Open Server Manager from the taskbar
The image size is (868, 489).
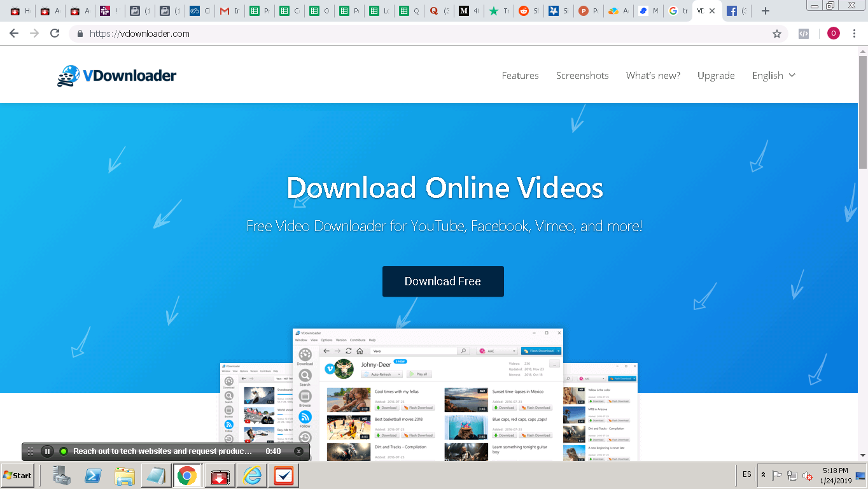pyautogui.click(x=62, y=476)
